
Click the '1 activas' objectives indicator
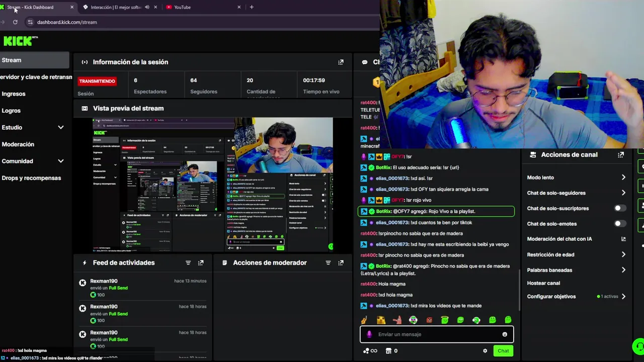coord(608,297)
